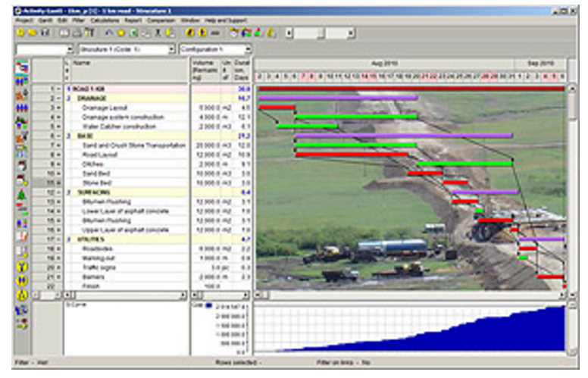The width and height of the screenshot is (588, 378).
Task: Open the Report menu
Action: click(x=133, y=20)
